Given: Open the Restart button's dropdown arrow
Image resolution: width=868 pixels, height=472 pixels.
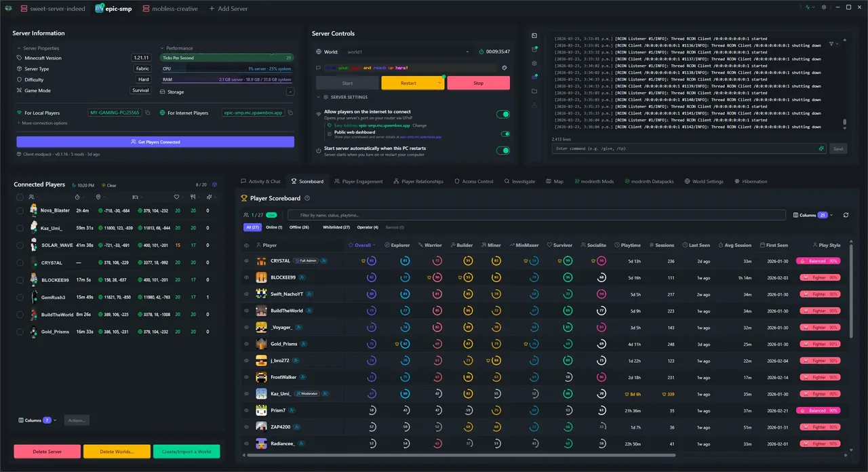Looking at the screenshot, I should [x=439, y=83].
